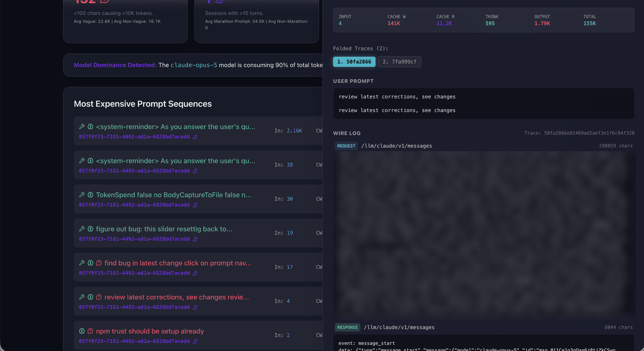Click the edit icon under TokenSpend false prompt
The height and width of the screenshot is (351, 644).
(x=195, y=205)
